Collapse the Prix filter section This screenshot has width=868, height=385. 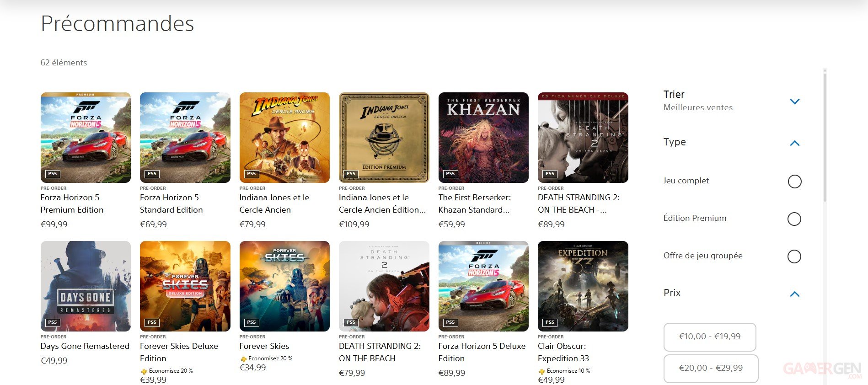(x=795, y=294)
